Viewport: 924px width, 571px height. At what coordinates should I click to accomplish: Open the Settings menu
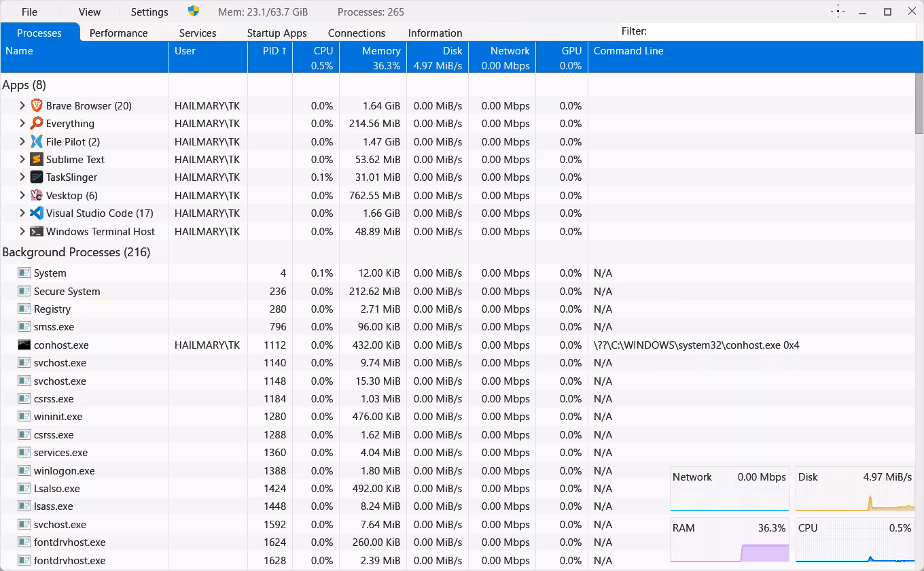click(149, 12)
